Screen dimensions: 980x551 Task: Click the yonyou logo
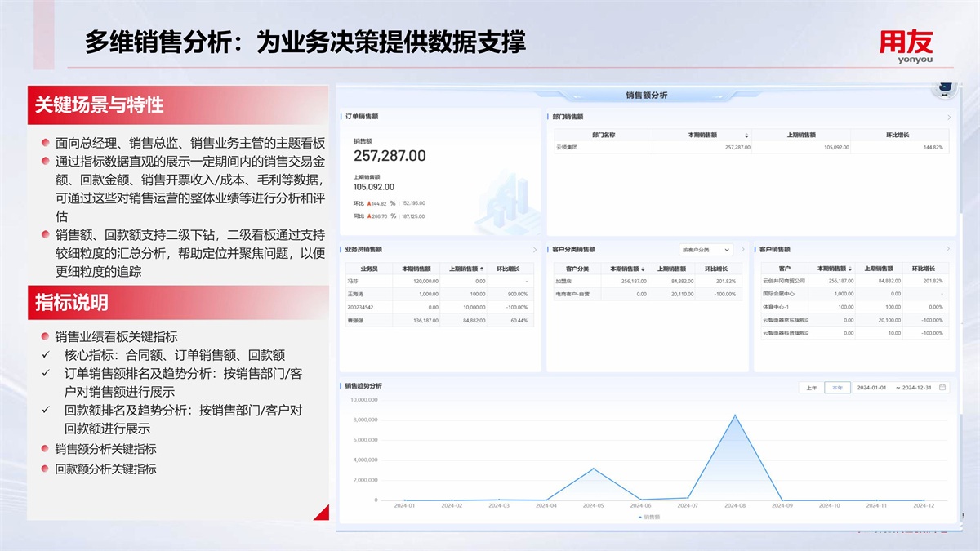click(x=905, y=47)
